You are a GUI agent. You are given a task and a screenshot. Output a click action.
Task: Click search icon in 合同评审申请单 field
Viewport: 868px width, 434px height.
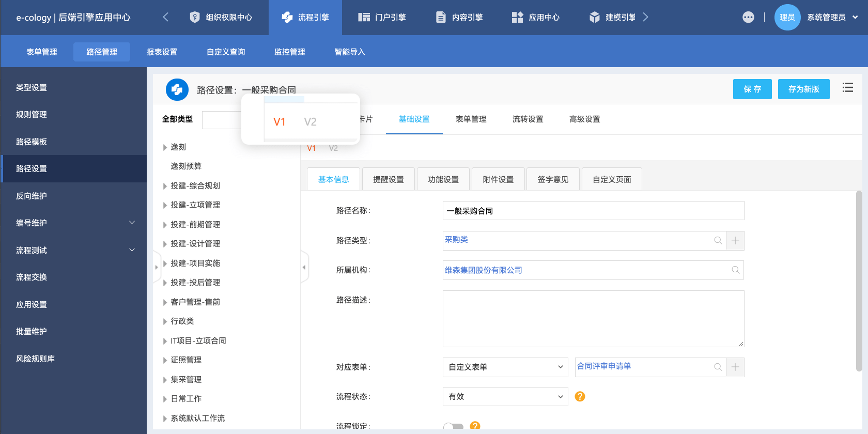[718, 367]
